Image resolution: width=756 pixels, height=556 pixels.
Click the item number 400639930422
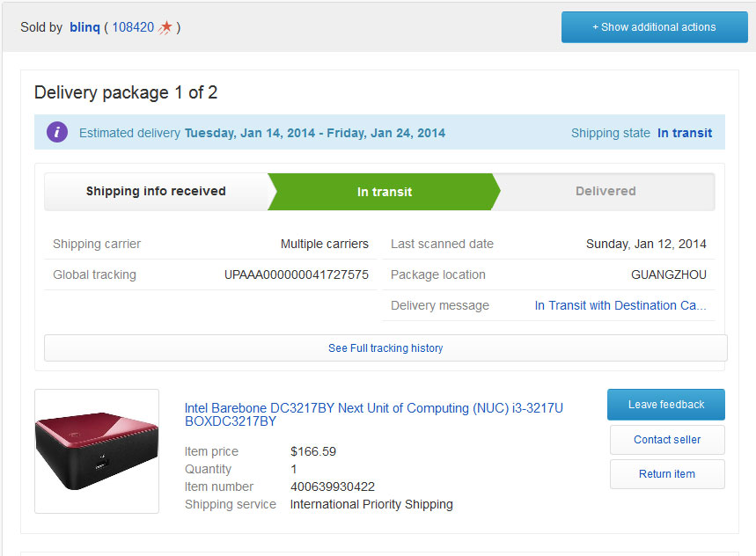coord(332,486)
